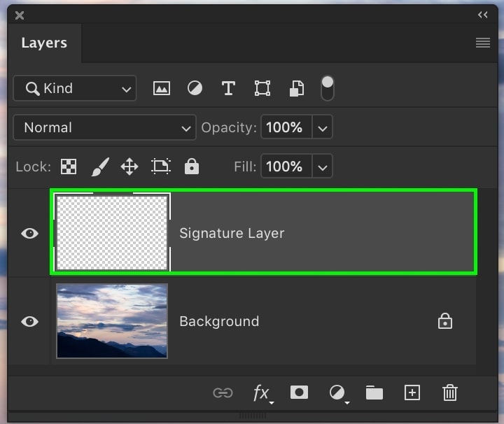
Task: Create new fill or adjustment layer
Action: coord(339,393)
